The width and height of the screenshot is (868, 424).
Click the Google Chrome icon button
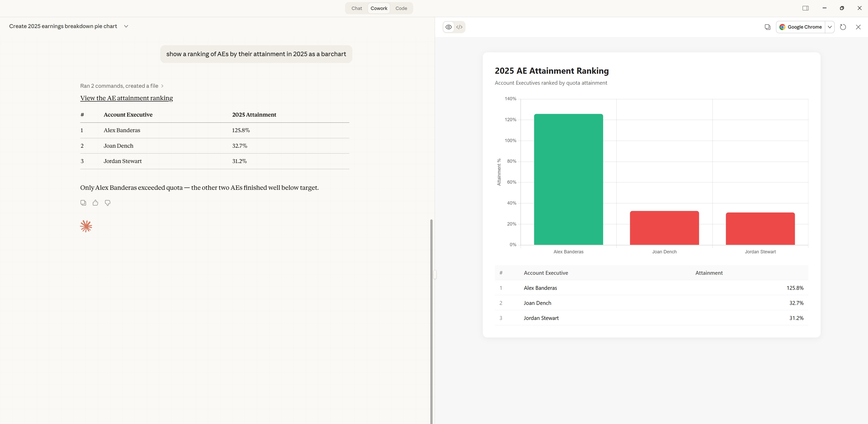click(x=800, y=27)
